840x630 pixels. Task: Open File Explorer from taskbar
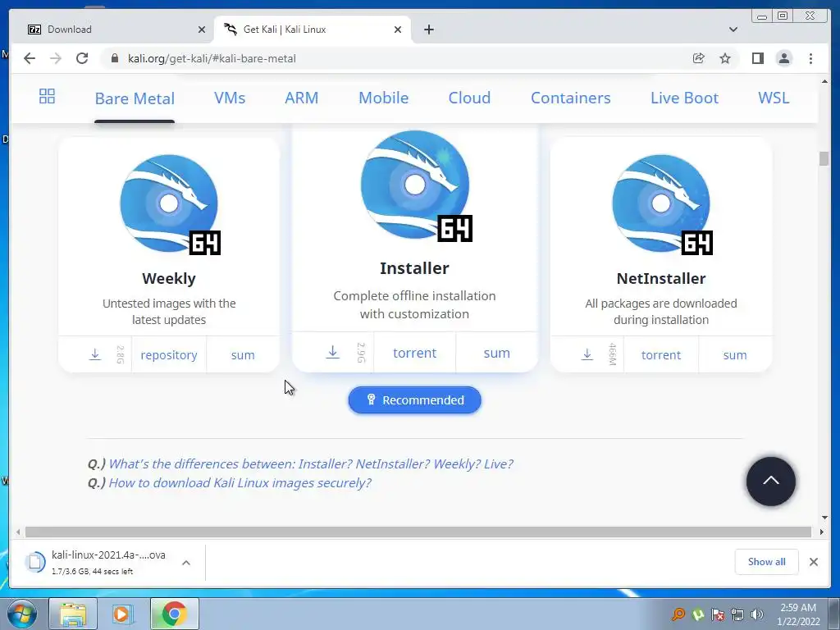[73, 614]
